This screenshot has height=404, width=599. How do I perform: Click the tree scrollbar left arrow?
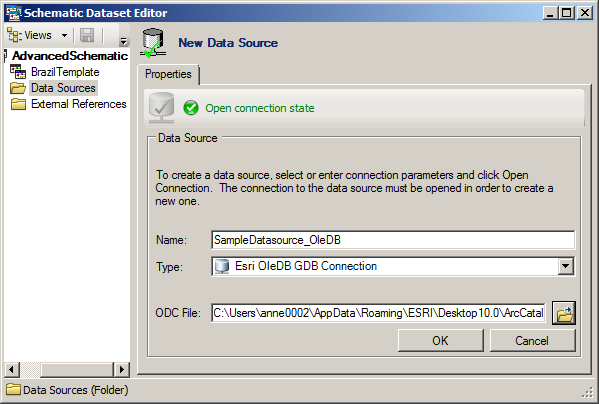pos(12,369)
